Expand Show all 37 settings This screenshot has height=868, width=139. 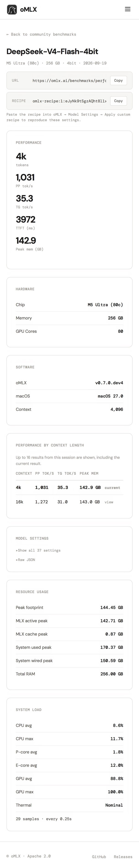pyautogui.click(x=38, y=550)
